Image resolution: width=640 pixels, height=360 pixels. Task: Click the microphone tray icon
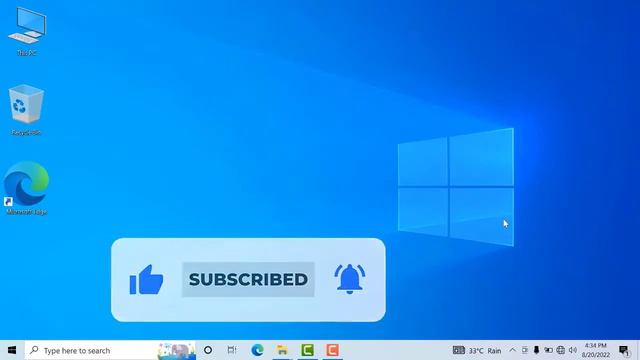tap(536, 350)
